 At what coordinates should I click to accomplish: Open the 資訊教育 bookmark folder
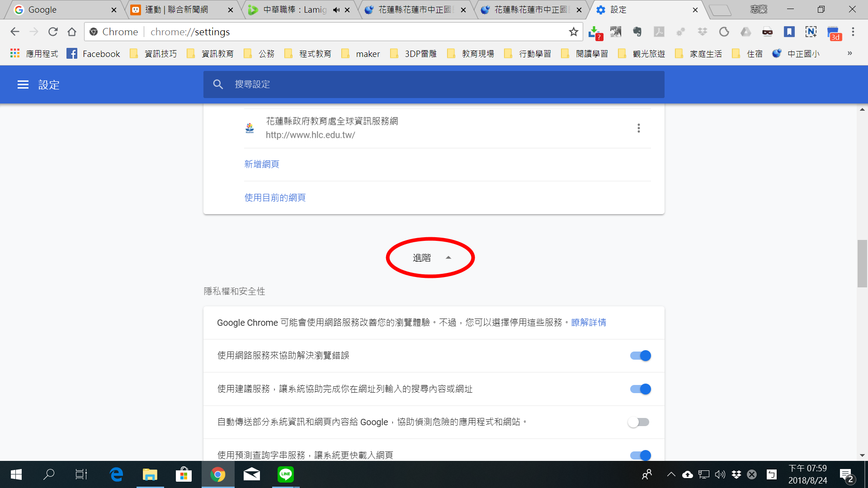coord(211,54)
